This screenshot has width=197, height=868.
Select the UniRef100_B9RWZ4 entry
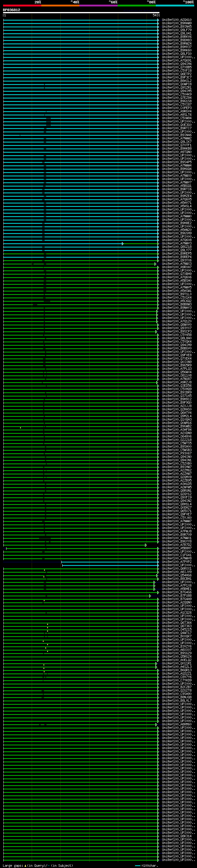pos(176,43)
